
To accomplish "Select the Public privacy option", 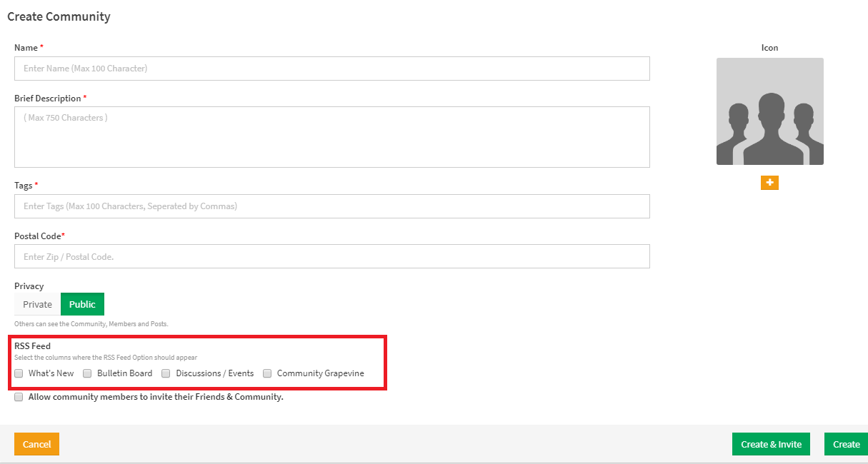I will [82, 304].
